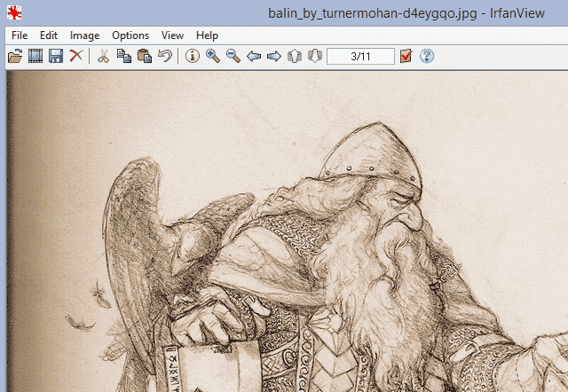The height and width of the screenshot is (392, 568).
Task: Go to first image up arrow icon
Action: tap(295, 56)
